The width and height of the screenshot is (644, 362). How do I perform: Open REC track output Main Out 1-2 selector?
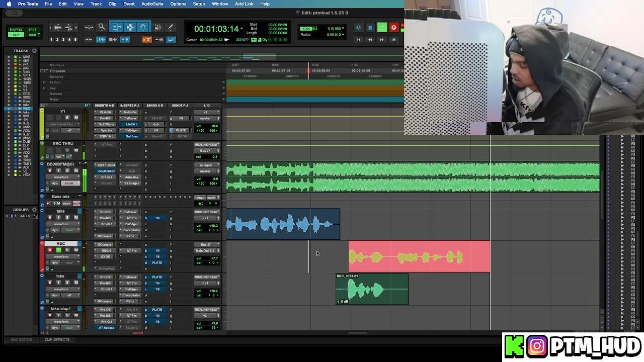[207, 250]
